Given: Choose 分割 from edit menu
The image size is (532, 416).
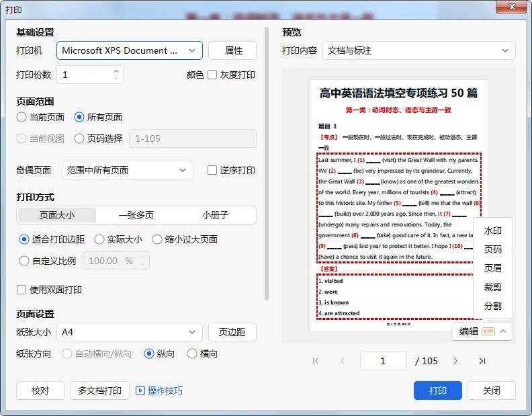Looking at the screenshot, I should (492, 306).
